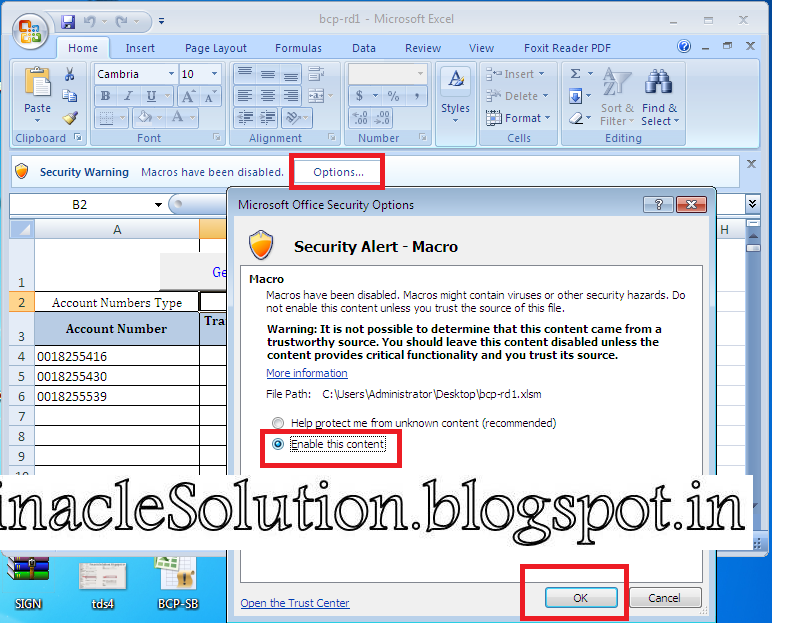Viewport: 806px width, 623px height.
Task: Select cell containing 0018255430
Action: click(x=70, y=375)
